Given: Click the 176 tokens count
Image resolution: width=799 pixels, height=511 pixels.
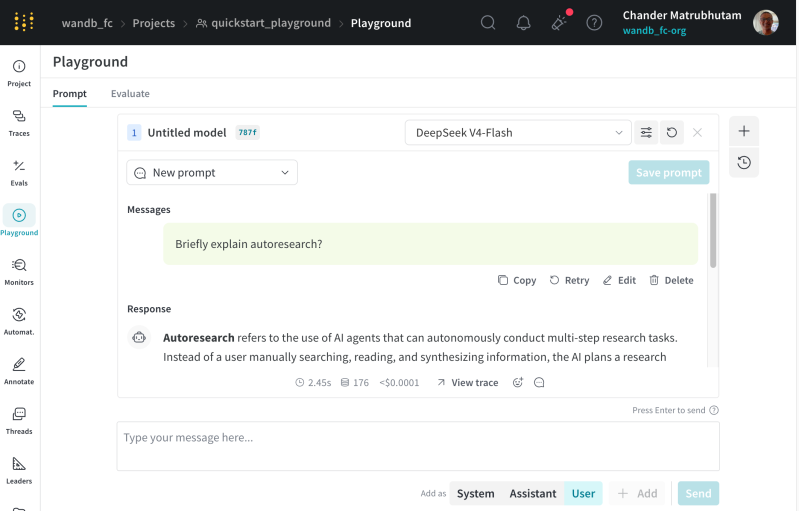Looking at the screenshot, I should [355, 383].
